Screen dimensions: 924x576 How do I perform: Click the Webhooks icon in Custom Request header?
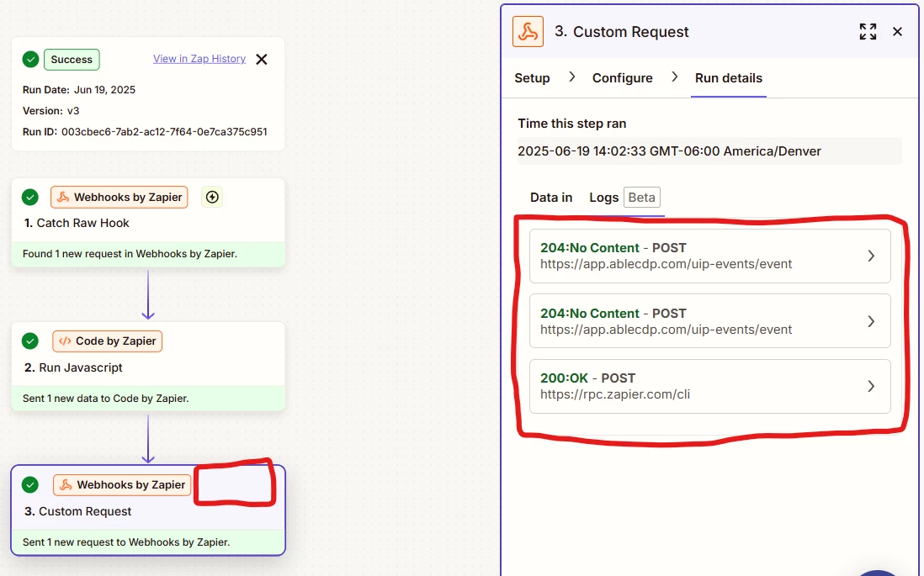[528, 32]
